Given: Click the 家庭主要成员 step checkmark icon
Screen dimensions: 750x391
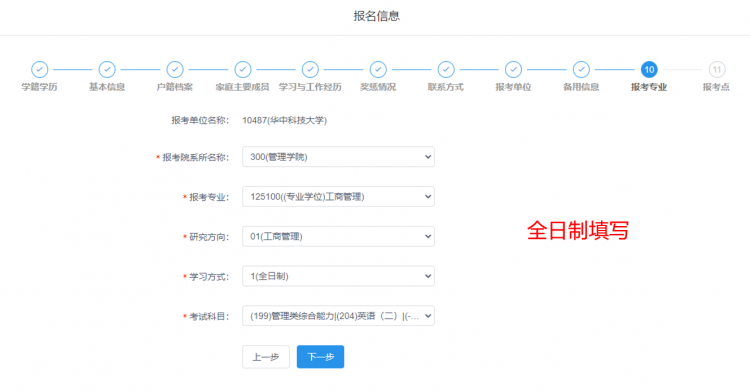Looking at the screenshot, I should [x=243, y=69].
